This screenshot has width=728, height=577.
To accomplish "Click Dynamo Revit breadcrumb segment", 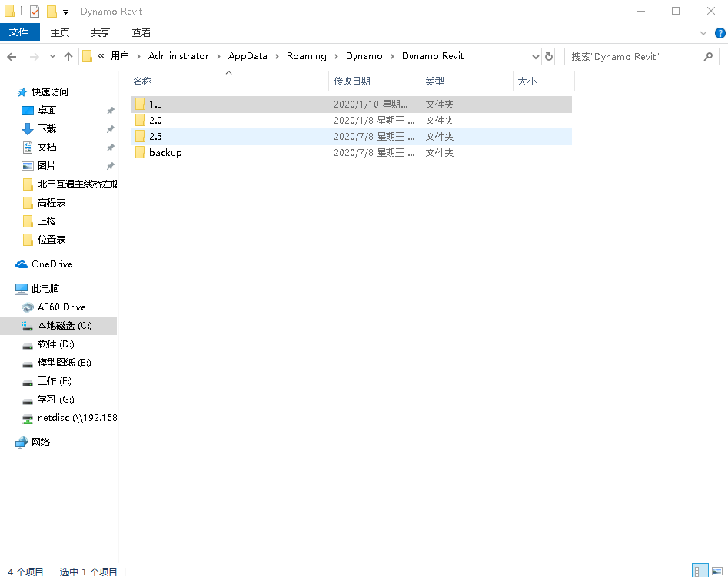I will pyautogui.click(x=433, y=56).
